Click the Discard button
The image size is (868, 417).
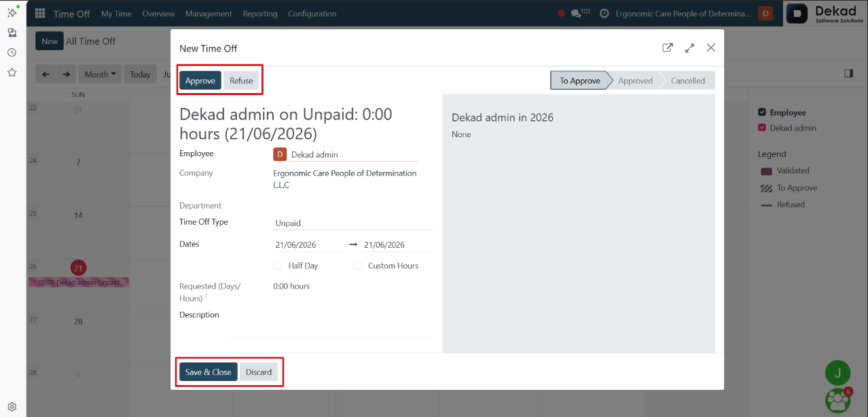point(259,371)
